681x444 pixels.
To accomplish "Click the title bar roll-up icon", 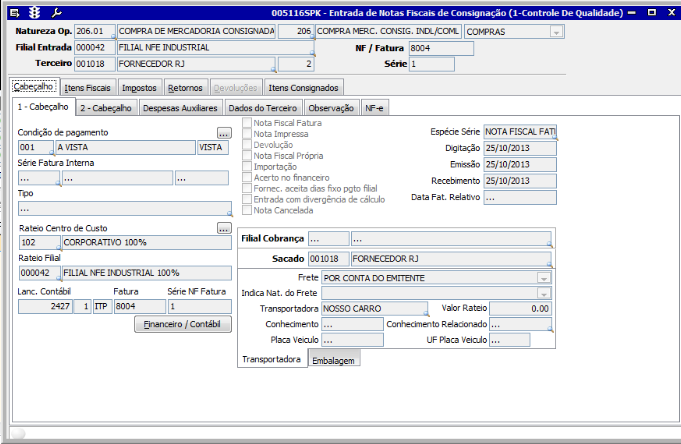I will (x=632, y=12).
